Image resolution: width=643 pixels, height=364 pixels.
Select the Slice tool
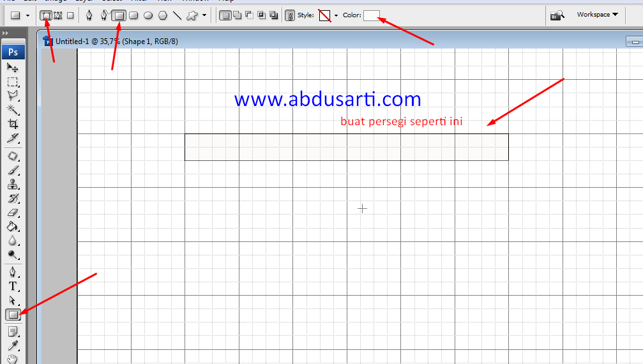pyautogui.click(x=13, y=138)
